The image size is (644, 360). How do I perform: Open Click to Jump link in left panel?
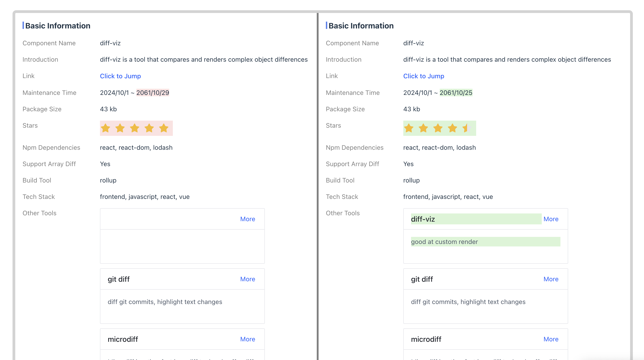pos(120,76)
